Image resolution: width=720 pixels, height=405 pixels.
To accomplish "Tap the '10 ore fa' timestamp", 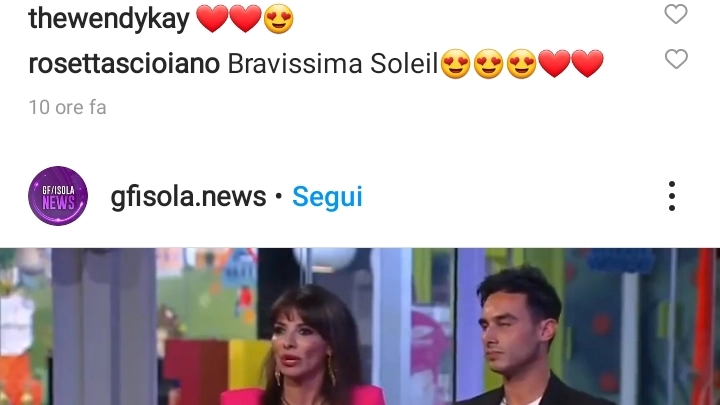I will coord(68,107).
